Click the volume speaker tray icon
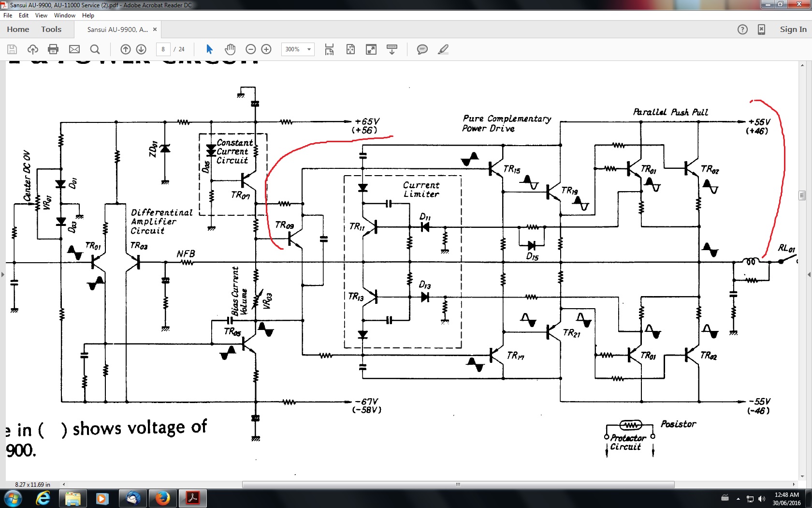Viewport: 812px width, 508px height. click(762, 499)
